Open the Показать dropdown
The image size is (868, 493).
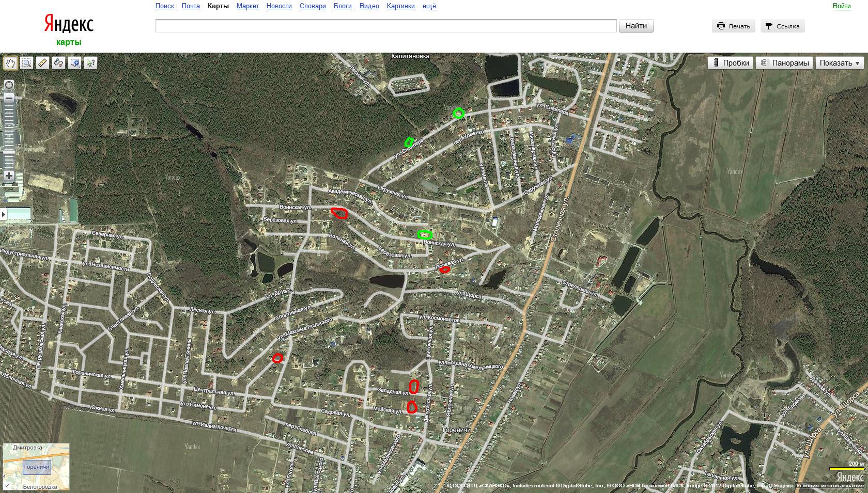(x=840, y=63)
